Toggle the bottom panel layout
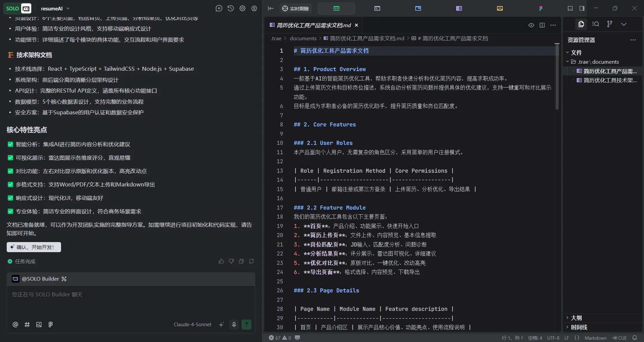Image resolution: width=644 pixels, height=342 pixels. click(570, 8)
